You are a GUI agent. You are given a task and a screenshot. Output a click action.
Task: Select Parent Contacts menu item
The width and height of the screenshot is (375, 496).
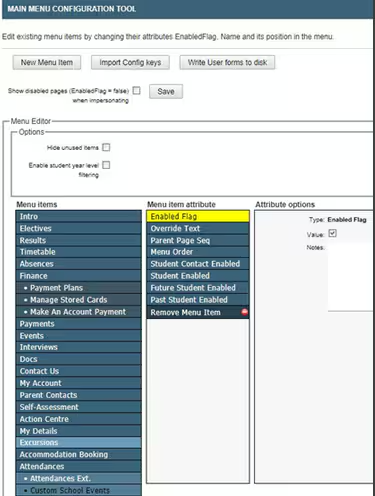(x=79, y=395)
